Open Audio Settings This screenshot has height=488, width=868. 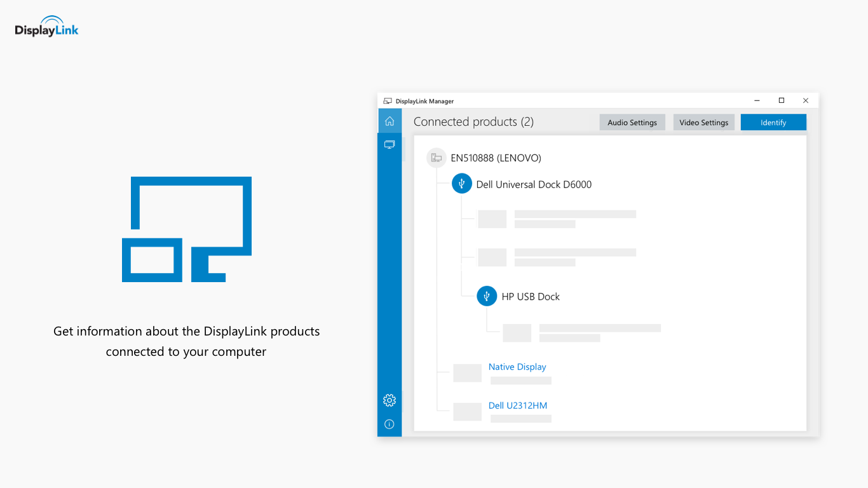[632, 122]
